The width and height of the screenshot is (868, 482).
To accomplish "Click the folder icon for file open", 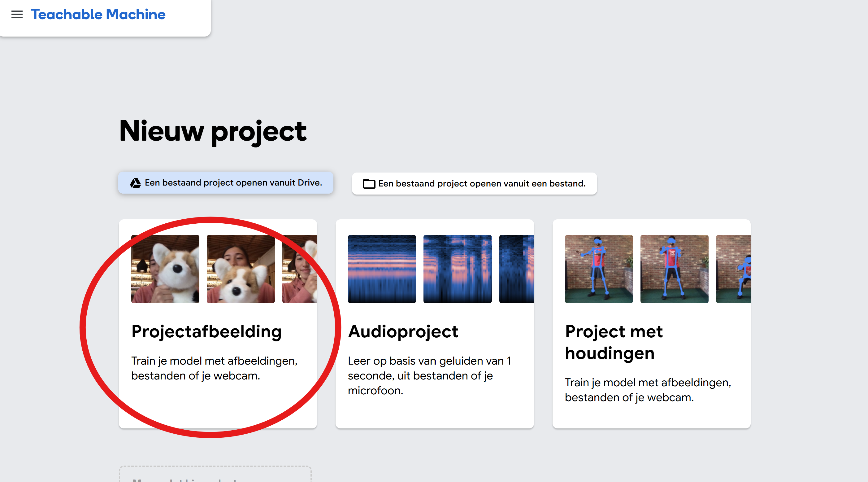I will 369,184.
